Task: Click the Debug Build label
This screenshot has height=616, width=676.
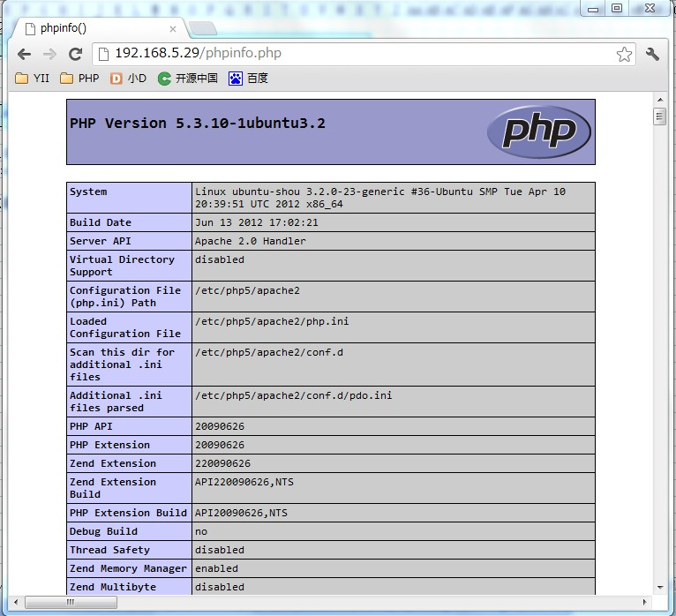Action: [103, 531]
